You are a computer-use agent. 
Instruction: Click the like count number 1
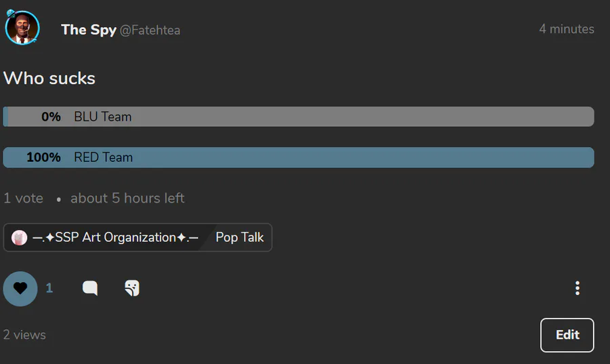[x=49, y=288]
